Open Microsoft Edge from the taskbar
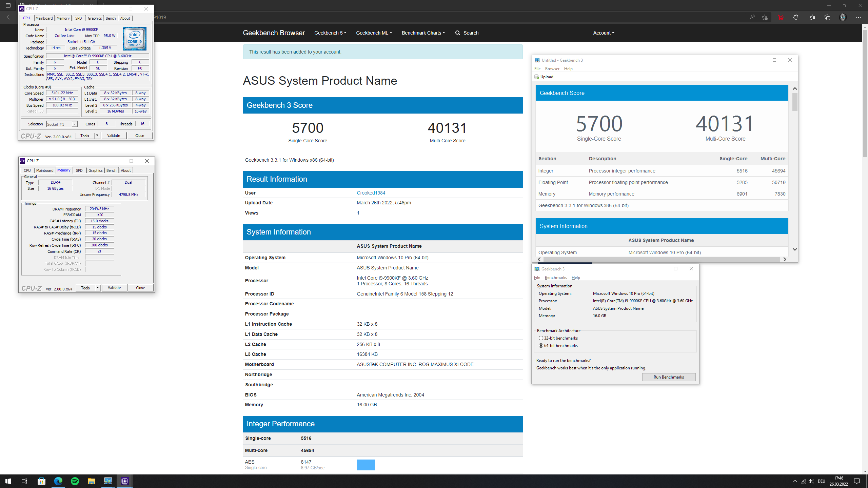The height and width of the screenshot is (488, 868). point(58,481)
